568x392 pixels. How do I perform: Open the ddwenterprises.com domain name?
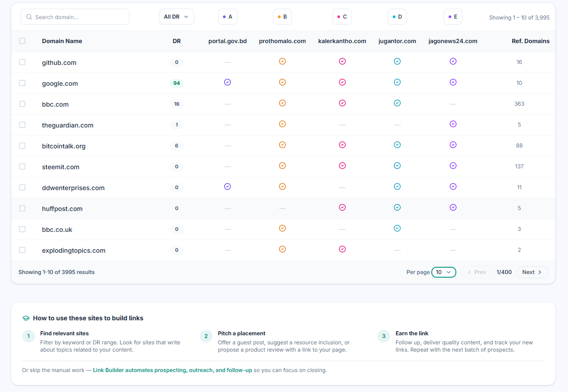pyautogui.click(x=73, y=188)
